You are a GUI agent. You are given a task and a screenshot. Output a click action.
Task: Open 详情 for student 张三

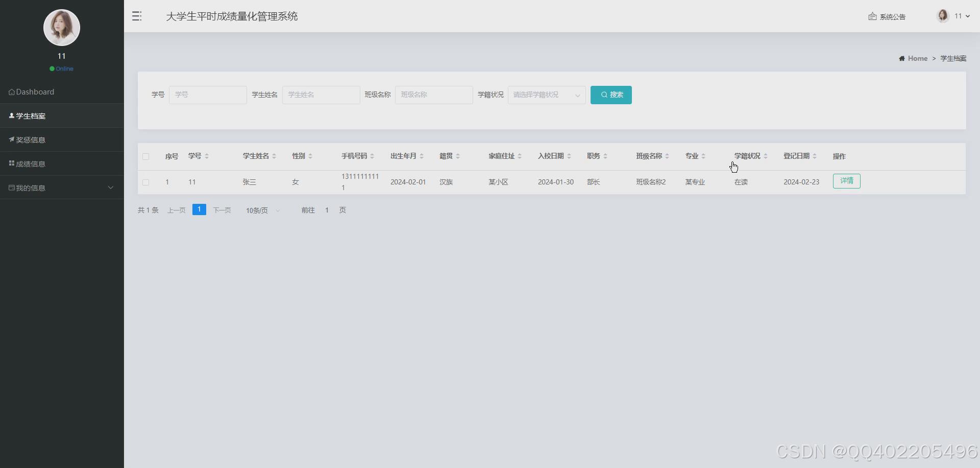(846, 181)
